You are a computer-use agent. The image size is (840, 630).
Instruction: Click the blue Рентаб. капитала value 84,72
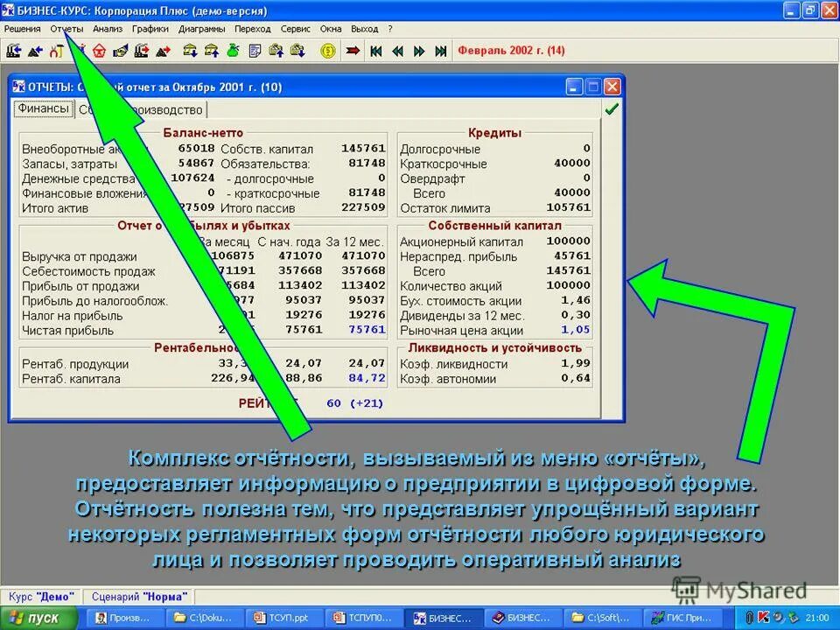pyautogui.click(x=367, y=378)
